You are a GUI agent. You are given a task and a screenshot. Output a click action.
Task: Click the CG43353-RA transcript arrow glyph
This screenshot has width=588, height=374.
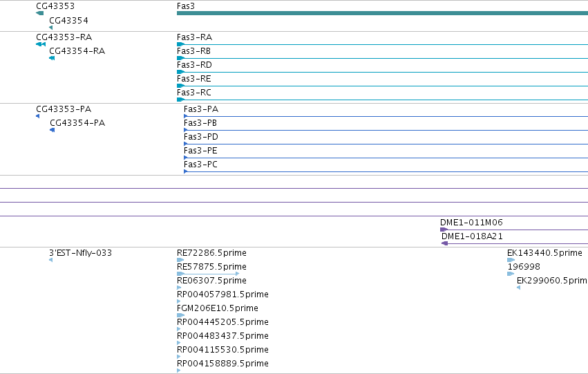[41, 44]
